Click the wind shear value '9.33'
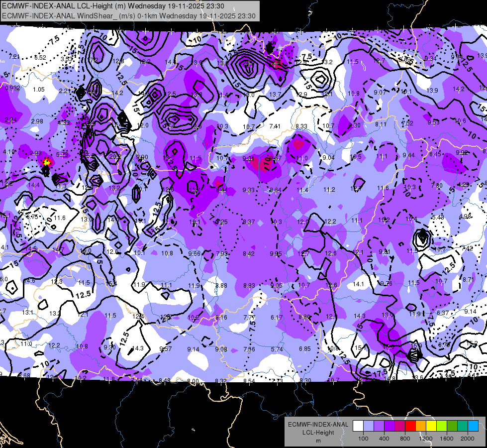 (248, 190)
